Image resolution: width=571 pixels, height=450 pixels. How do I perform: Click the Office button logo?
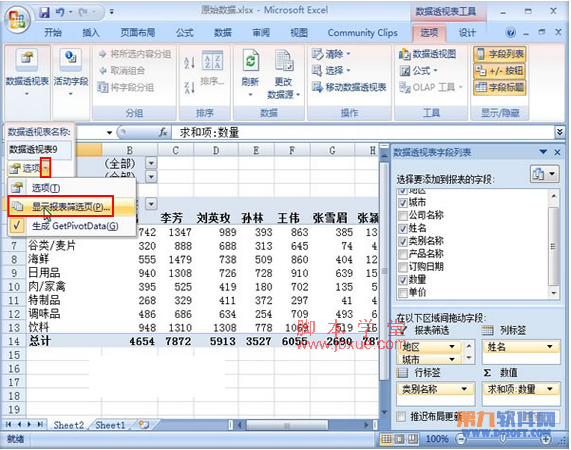coord(17,18)
